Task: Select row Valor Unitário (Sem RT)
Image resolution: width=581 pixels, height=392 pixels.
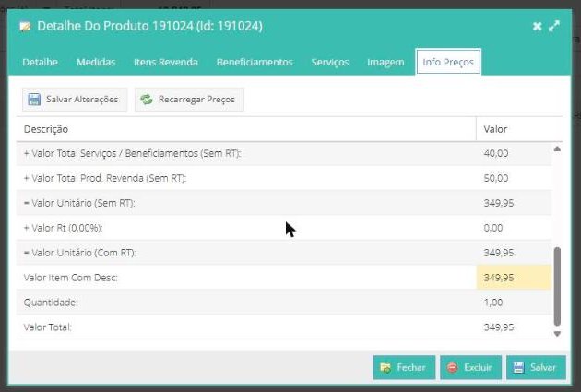Action: pos(284,203)
